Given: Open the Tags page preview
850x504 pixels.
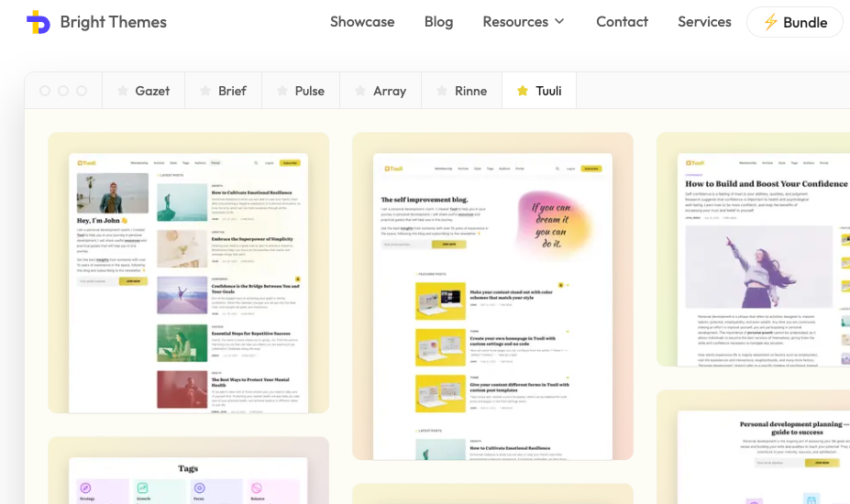Looking at the screenshot, I should 189,470.
